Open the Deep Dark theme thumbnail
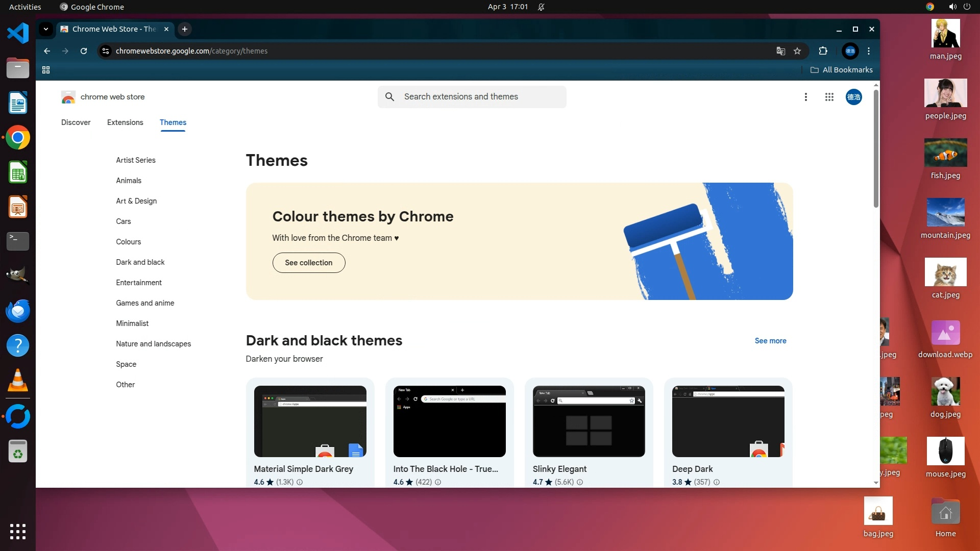 pos(728,421)
